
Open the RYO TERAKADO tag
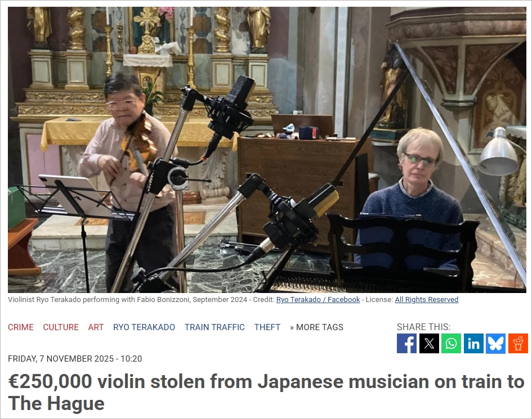pos(144,327)
